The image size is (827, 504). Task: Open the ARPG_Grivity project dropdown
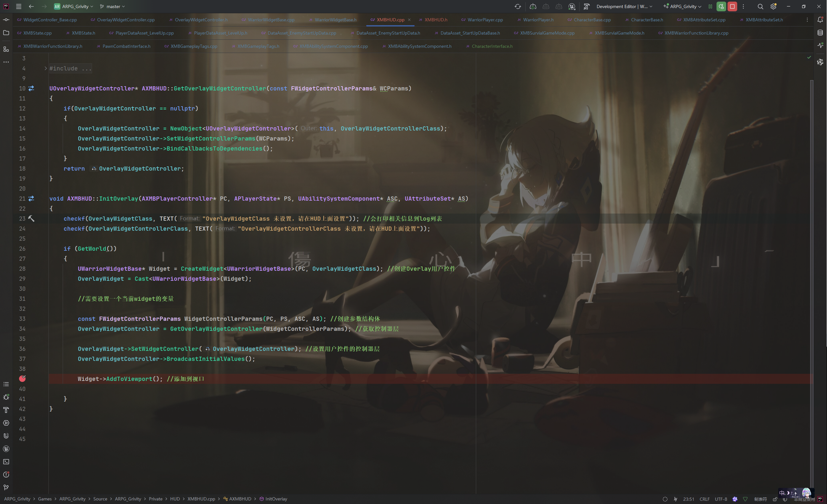tap(74, 6)
